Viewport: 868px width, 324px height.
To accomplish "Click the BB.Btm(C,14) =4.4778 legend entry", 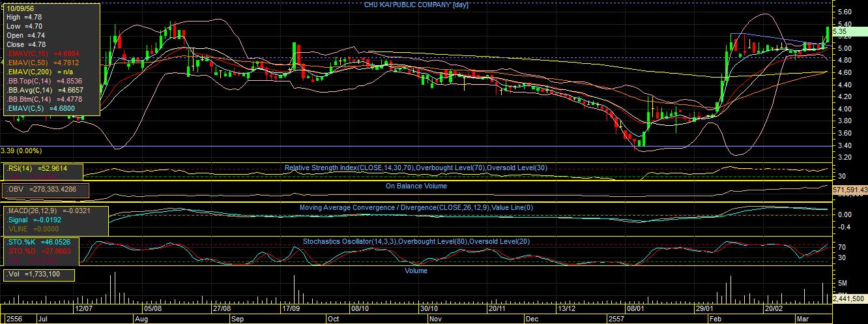I will coord(44,99).
